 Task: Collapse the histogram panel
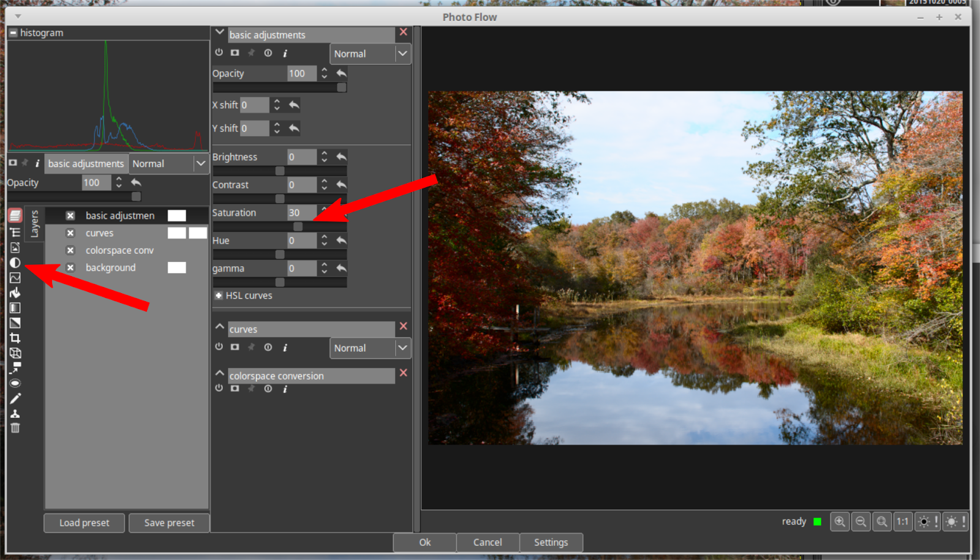(x=13, y=32)
